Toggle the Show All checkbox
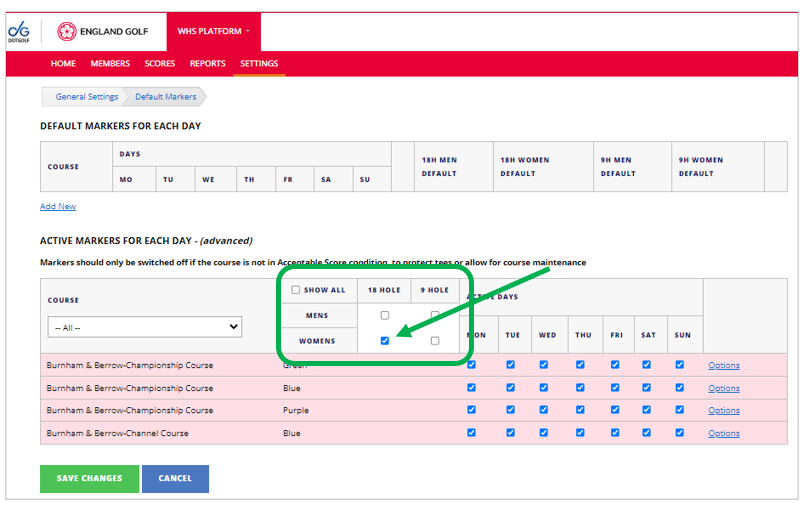 click(295, 291)
